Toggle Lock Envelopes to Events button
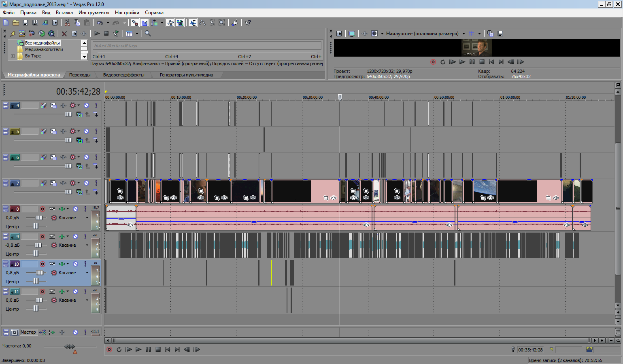Image resolution: width=623 pixels, height=364 pixels. (170, 23)
